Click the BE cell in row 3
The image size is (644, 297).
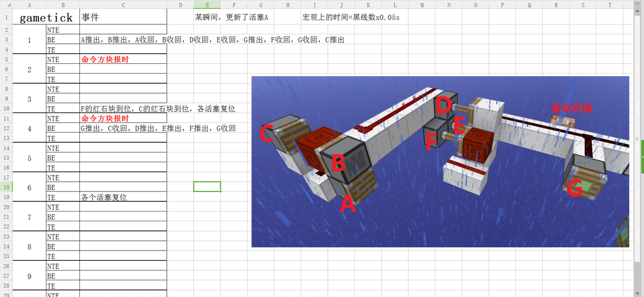(x=63, y=39)
